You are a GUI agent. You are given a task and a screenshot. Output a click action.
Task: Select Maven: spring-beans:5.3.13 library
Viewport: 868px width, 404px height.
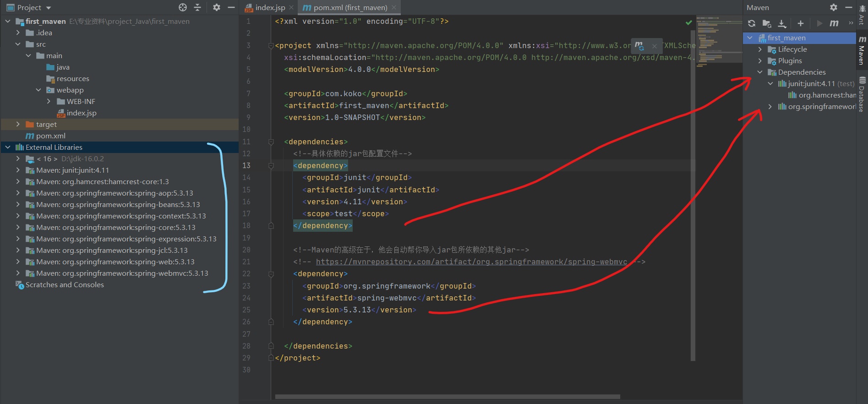[113, 204]
